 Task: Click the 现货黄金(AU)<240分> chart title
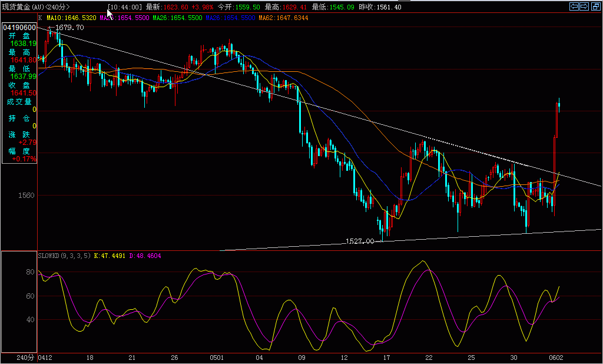(x=36, y=7)
